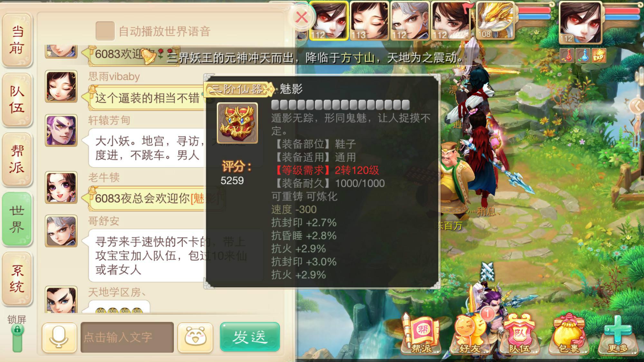Tap the EXP buff icon

(598, 55)
